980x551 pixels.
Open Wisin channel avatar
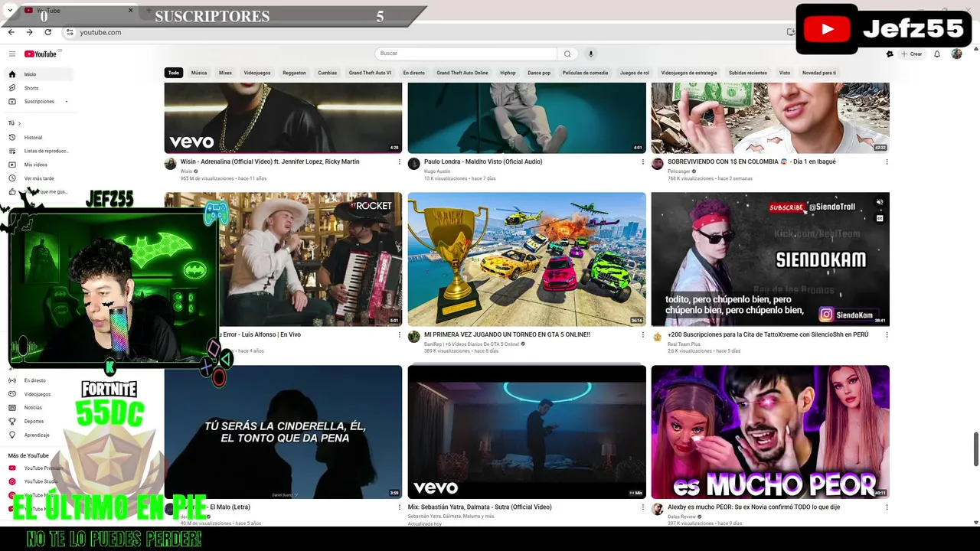click(x=170, y=164)
